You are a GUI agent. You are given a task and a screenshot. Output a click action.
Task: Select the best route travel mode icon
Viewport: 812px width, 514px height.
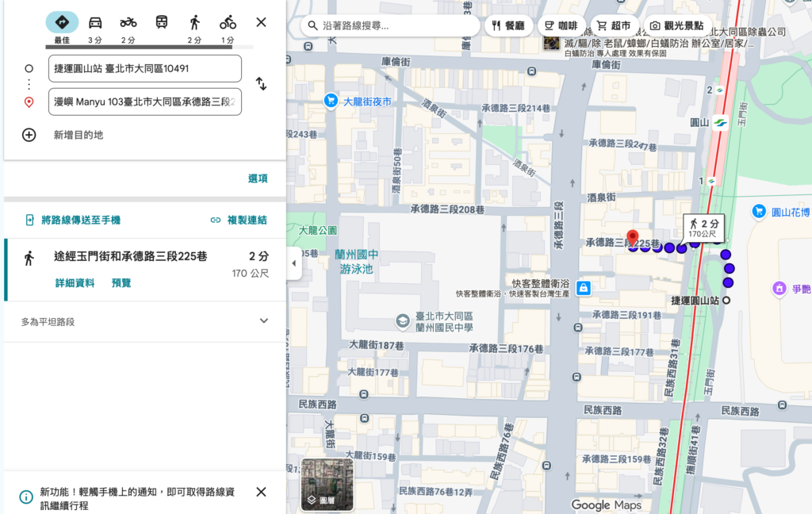62,22
